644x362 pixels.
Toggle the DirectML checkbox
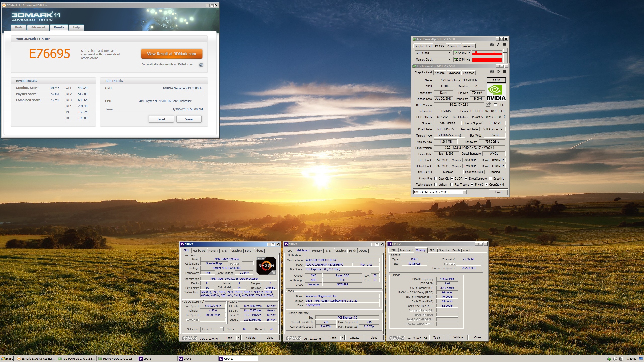pos(490,179)
